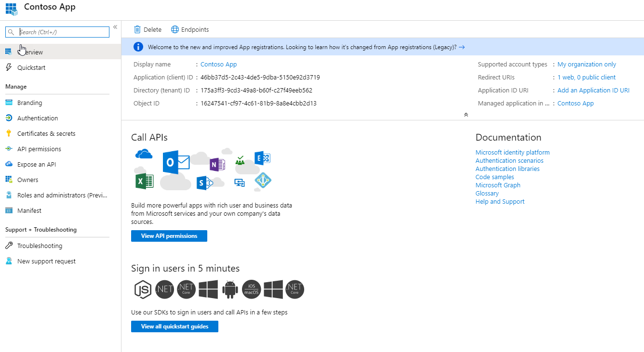Open Expose an API page
The width and height of the screenshot is (644, 352).
coord(60,164)
